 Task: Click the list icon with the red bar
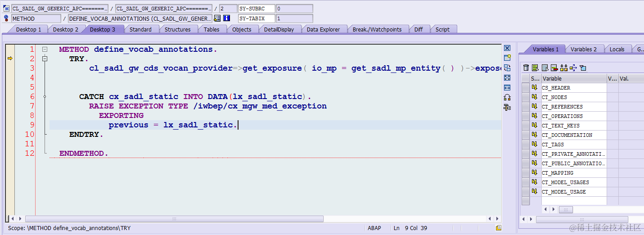click(554, 68)
